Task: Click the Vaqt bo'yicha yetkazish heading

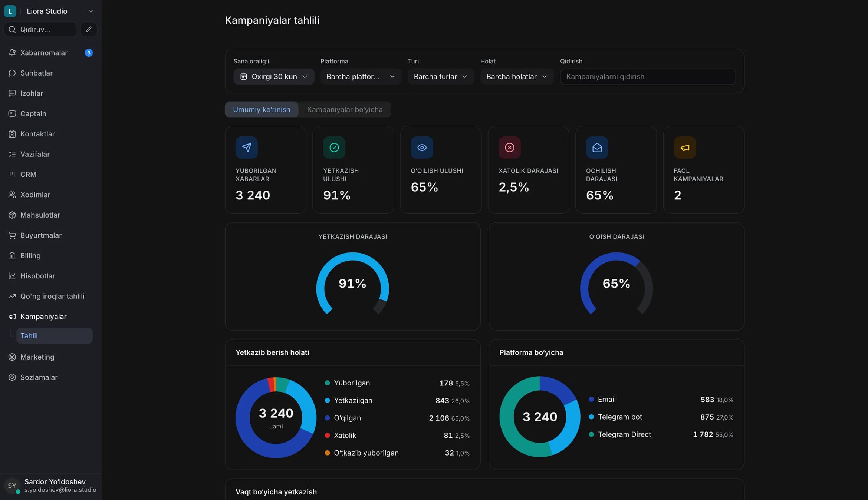Action: (x=276, y=492)
